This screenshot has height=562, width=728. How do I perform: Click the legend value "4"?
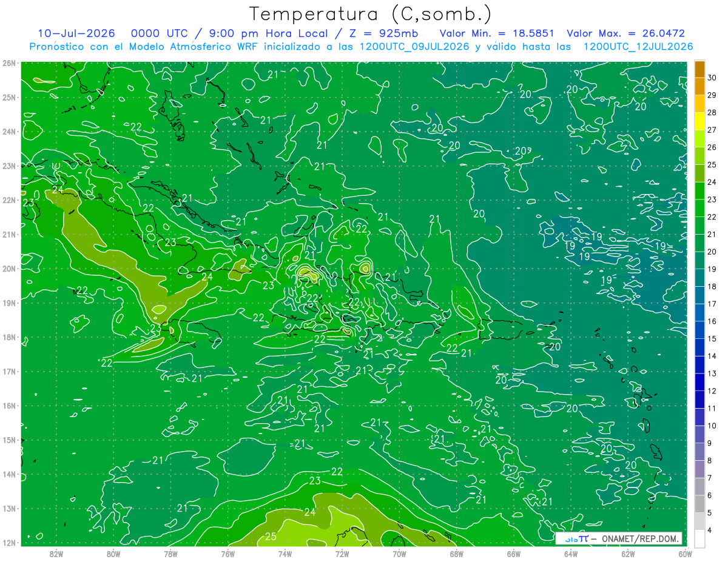710,530
